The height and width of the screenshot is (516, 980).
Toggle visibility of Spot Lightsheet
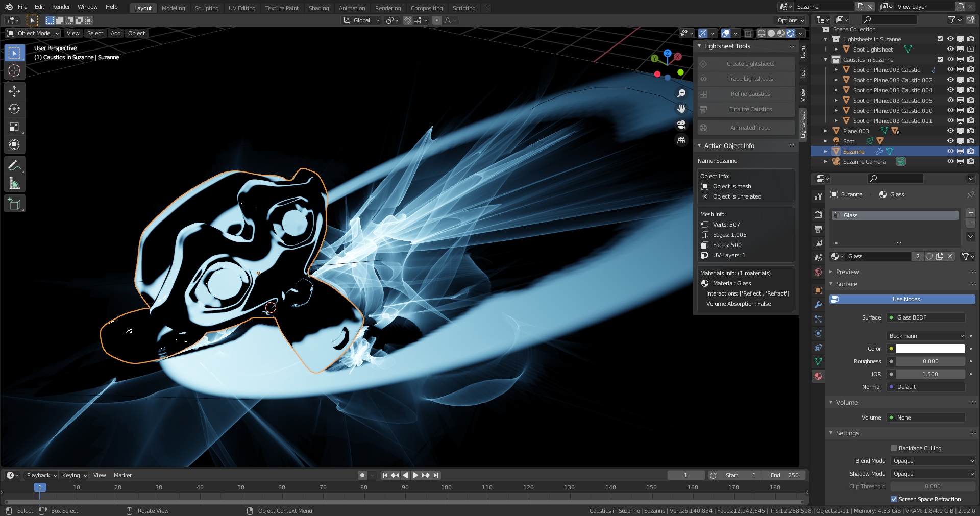(950, 50)
